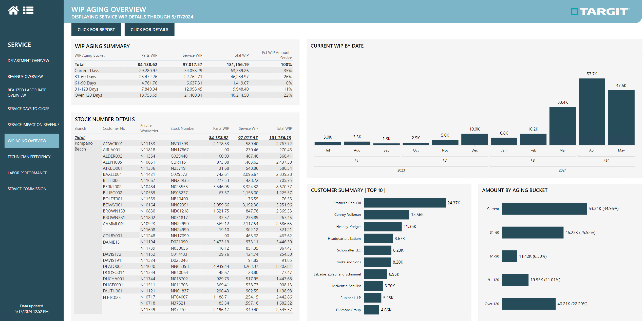
Task: Open the Revenue Overview page
Action: click(25, 76)
